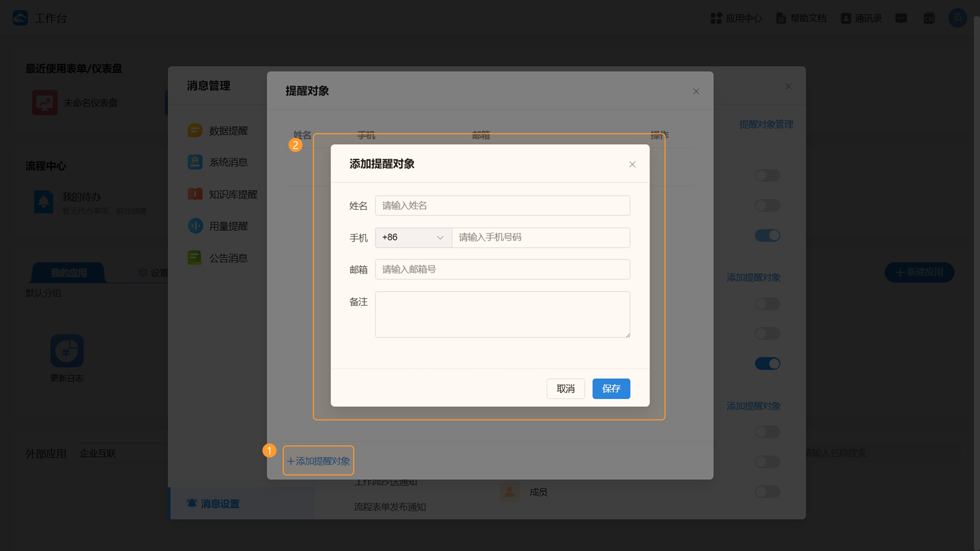The image size is (980, 551).
Task: Click the 企业互联 field
Action: 121,453
